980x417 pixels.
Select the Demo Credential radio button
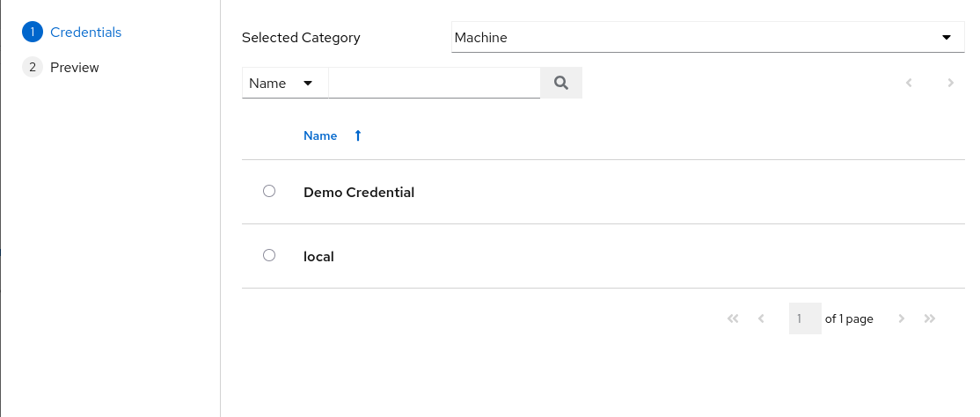pos(269,191)
